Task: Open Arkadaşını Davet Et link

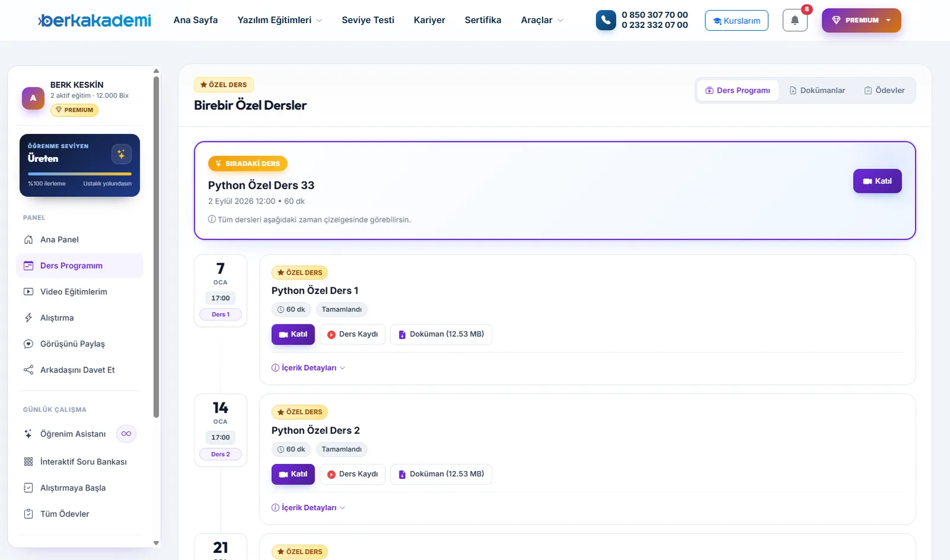Action: 80,370
